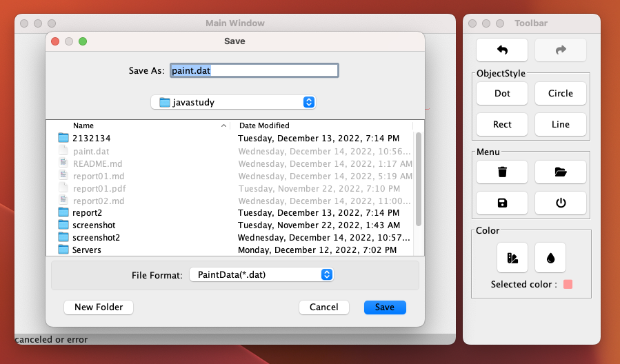Click the trash can delete icon
Viewport: 620px width, 364px height.
click(x=502, y=172)
